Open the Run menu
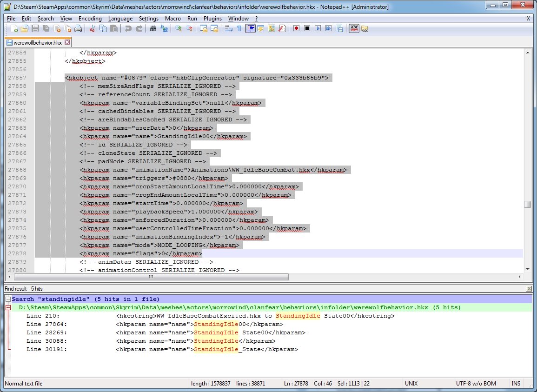 click(192, 19)
